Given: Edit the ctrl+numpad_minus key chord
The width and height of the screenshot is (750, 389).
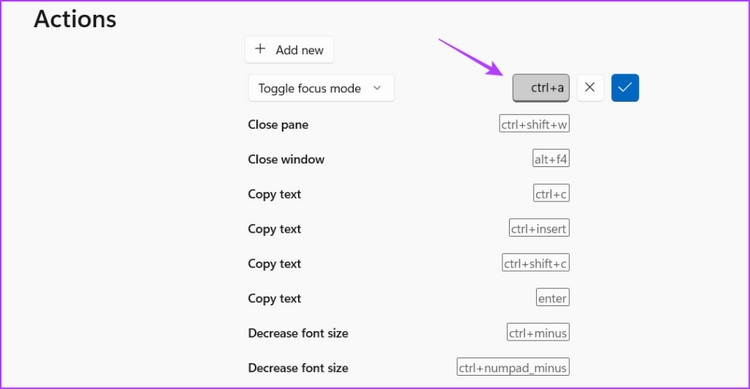Looking at the screenshot, I should click(513, 367).
